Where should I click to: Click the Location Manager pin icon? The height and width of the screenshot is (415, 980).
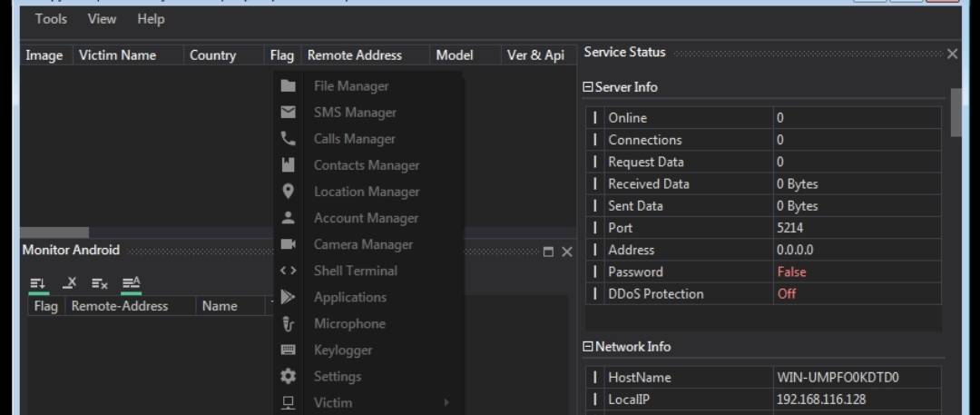pos(289,192)
